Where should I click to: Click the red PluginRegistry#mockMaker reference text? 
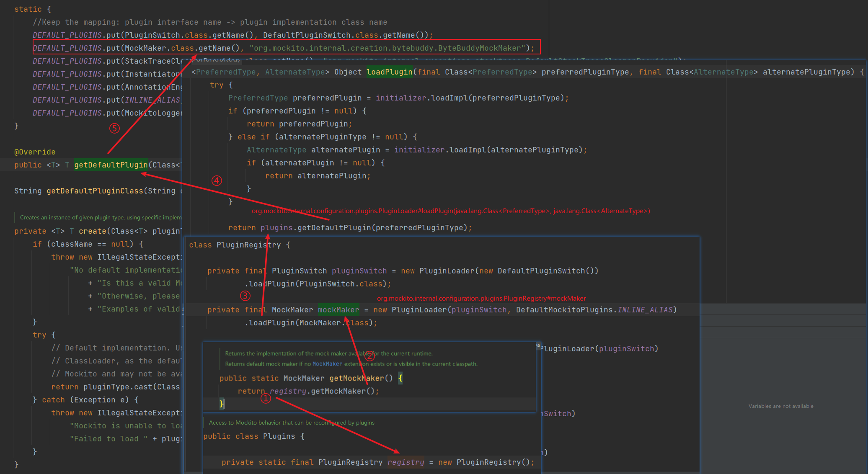coord(481,299)
